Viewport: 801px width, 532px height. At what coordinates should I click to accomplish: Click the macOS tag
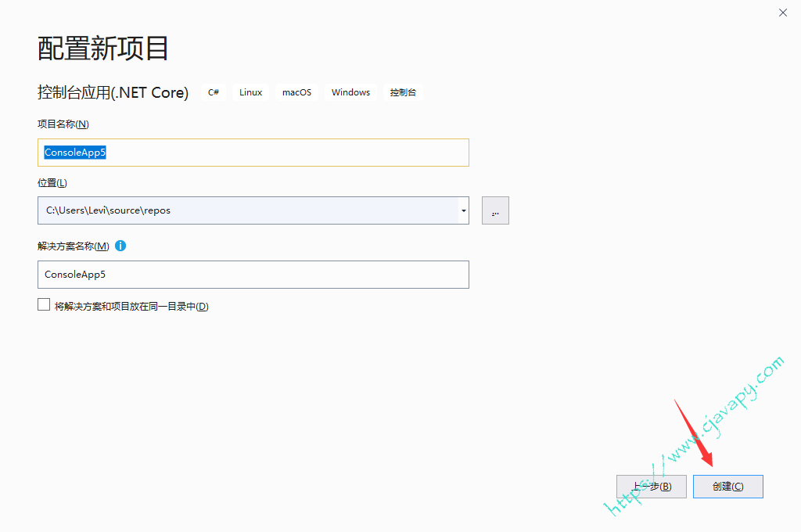pyautogui.click(x=296, y=92)
